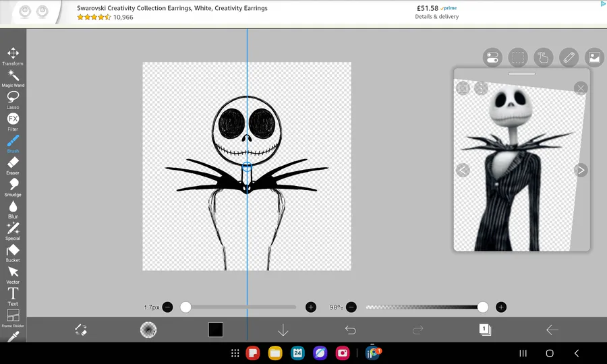This screenshot has width=607, height=364.
Task: Select the Vector tool
Action: tap(13, 275)
